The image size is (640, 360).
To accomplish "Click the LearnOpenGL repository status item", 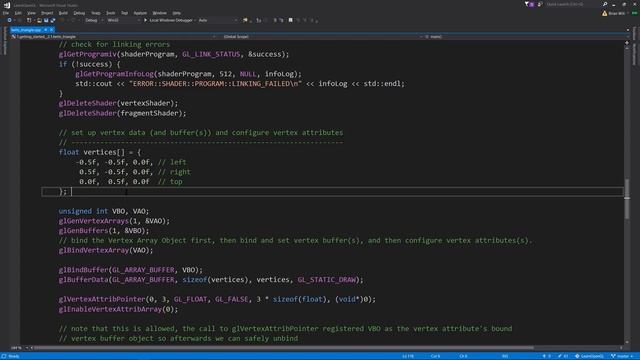I will coord(589,356).
